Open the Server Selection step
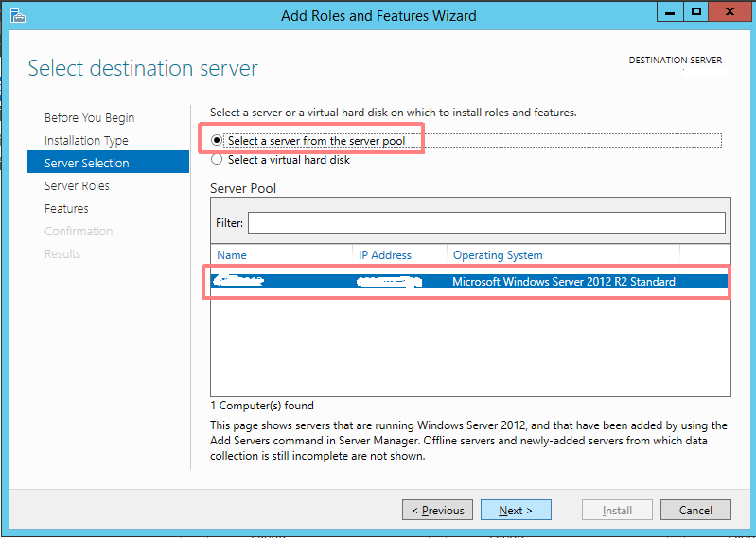The height and width of the screenshot is (538, 756). (108, 162)
